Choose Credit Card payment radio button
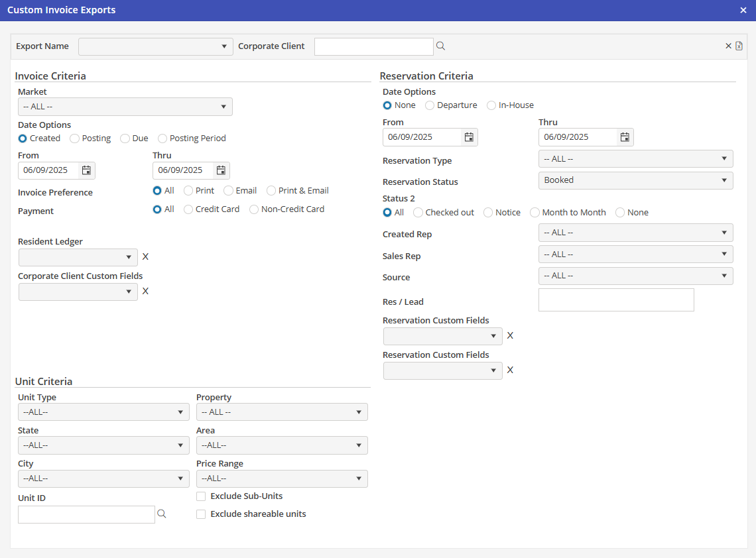 pyautogui.click(x=188, y=209)
